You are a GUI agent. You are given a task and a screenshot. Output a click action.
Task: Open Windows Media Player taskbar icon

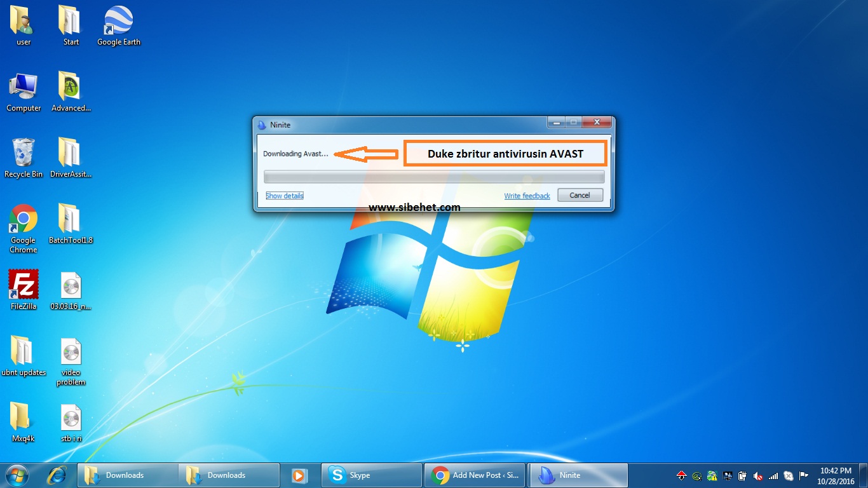(x=300, y=475)
